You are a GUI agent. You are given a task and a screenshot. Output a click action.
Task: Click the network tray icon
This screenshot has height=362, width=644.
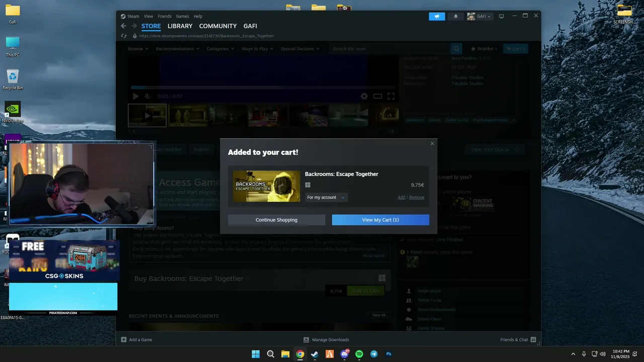pyautogui.click(x=594, y=354)
